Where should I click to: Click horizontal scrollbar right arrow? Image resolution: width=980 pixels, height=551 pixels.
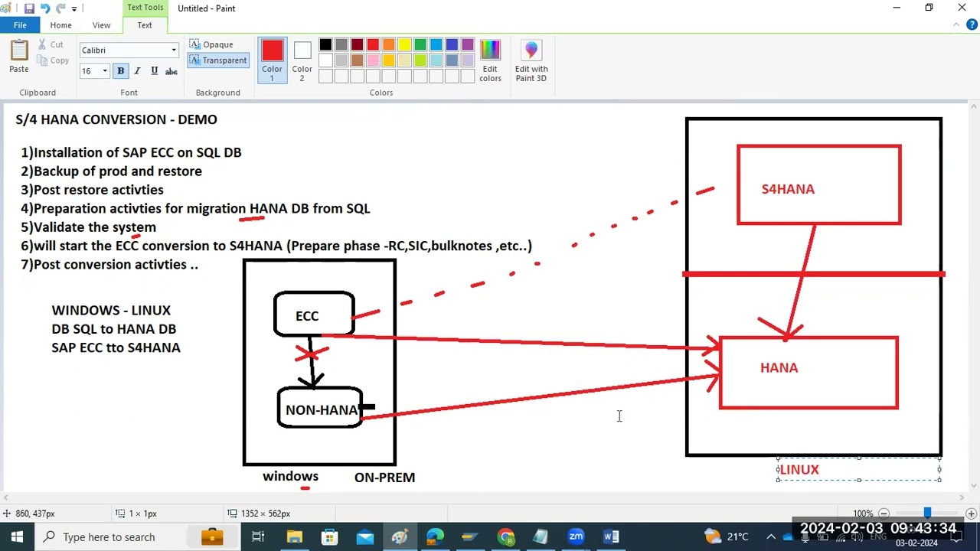click(x=962, y=497)
